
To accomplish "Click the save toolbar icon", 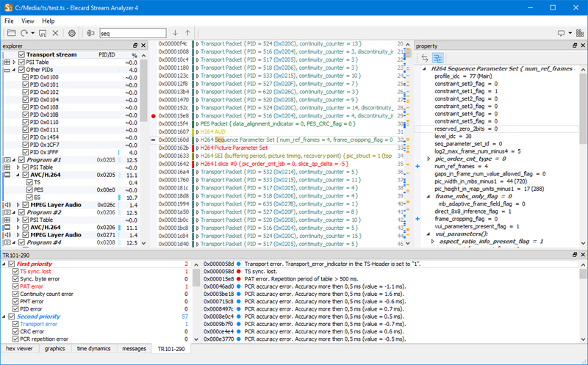I will tap(43, 33).
